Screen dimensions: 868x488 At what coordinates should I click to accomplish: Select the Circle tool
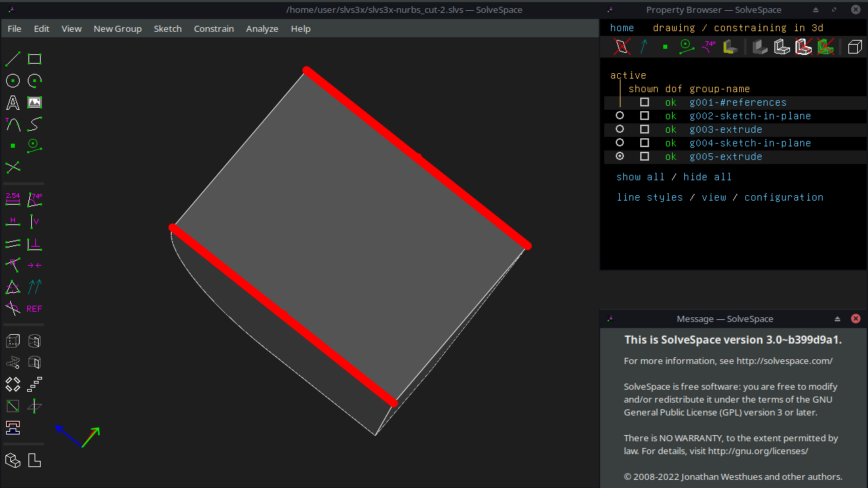click(12, 80)
